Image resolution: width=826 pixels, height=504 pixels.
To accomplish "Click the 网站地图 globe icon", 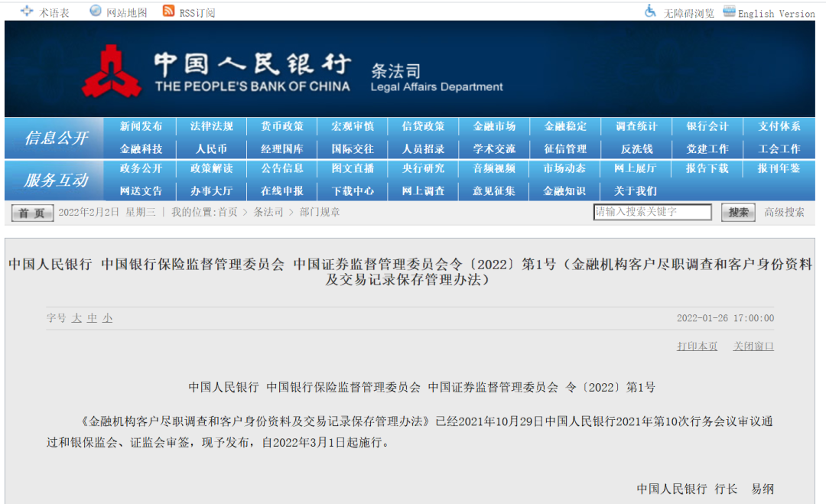I will click(96, 11).
